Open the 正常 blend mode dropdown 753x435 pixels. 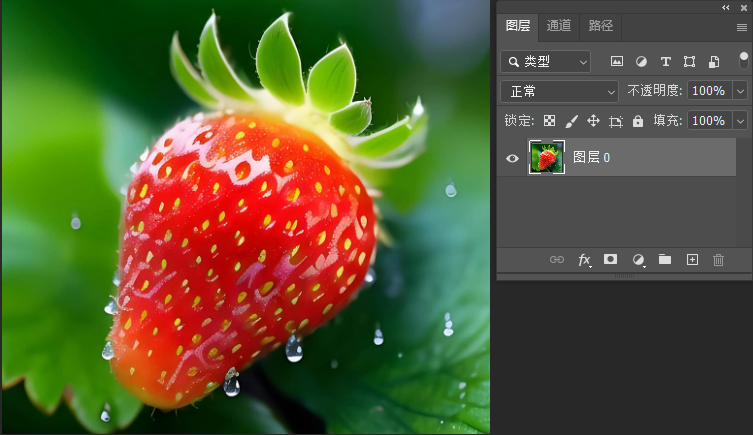(559, 91)
